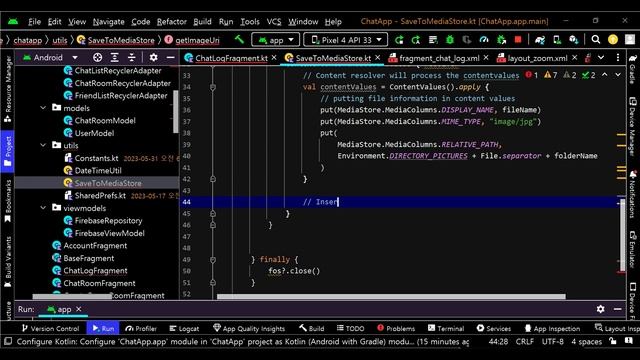Open the app run configuration dropdown
The height and width of the screenshot is (360, 640).
[x=276, y=40]
